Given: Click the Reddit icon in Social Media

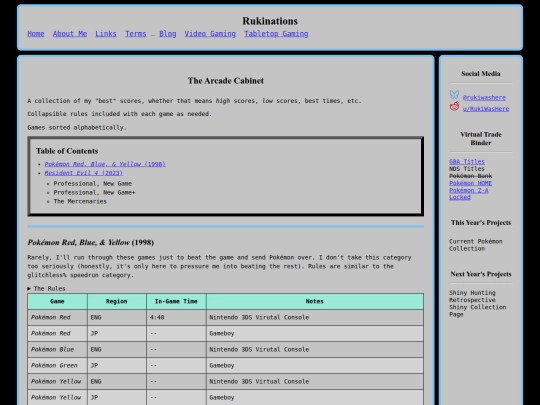Looking at the screenshot, I should (x=454, y=106).
